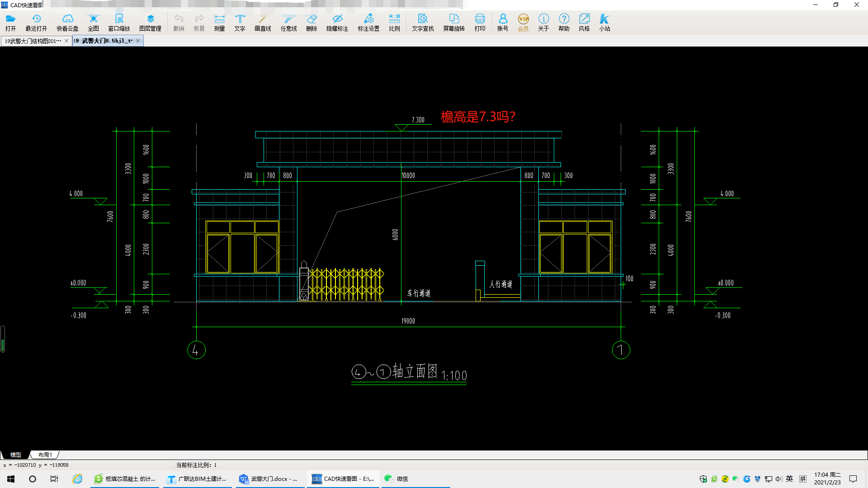
Task: Switch to the 布局1 layout tab
Action: 45,455
